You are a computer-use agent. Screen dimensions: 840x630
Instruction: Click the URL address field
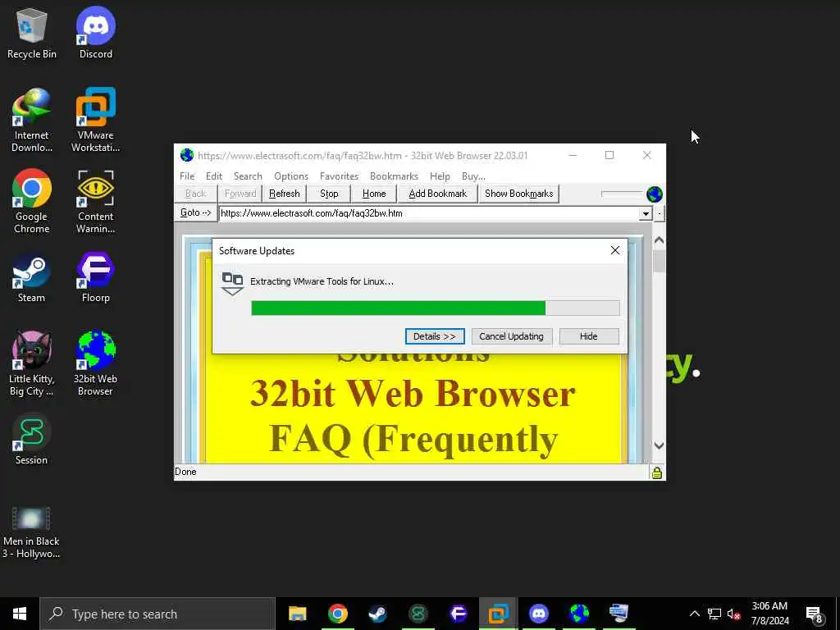(x=430, y=213)
